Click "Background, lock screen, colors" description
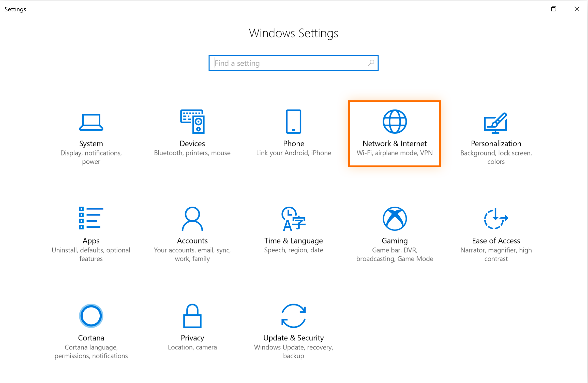Image resolution: width=588 pixels, height=383 pixels. point(496,157)
